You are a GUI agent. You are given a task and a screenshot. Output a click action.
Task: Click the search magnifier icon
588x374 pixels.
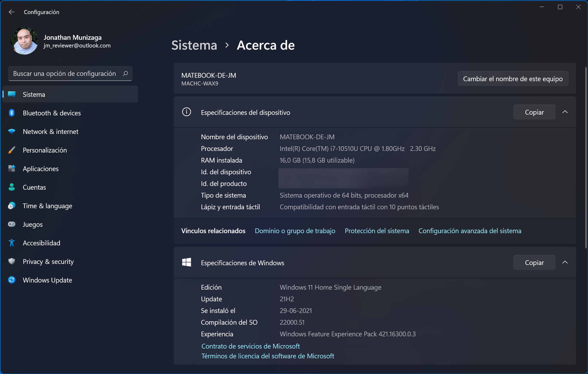[x=126, y=73]
